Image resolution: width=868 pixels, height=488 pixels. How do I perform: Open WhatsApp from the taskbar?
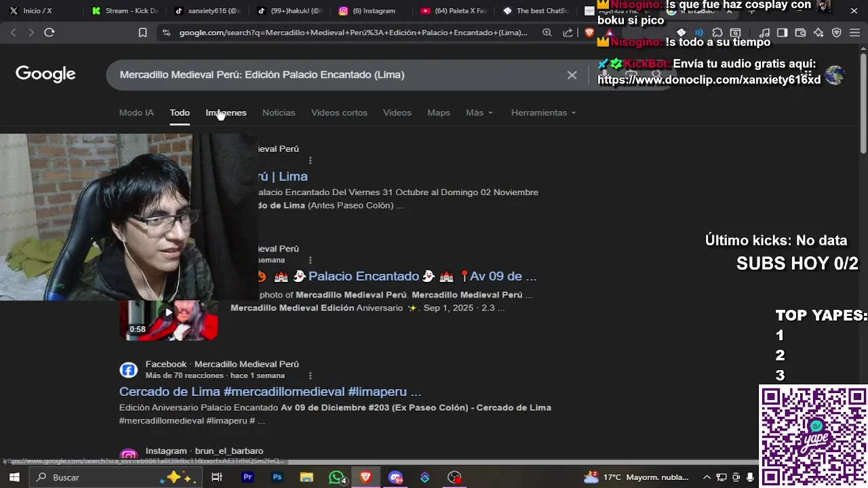coord(337,477)
